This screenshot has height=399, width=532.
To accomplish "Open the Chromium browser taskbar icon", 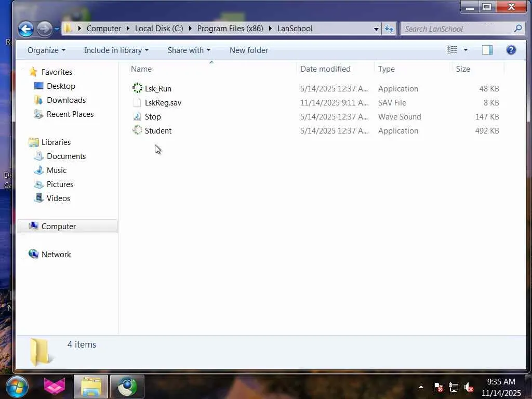I will [127, 387].
